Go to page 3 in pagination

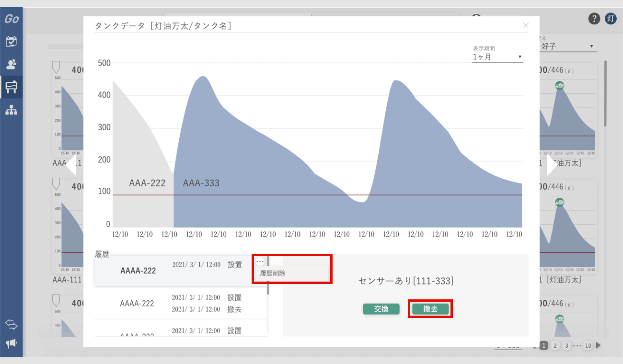click(x=566, y=345)
